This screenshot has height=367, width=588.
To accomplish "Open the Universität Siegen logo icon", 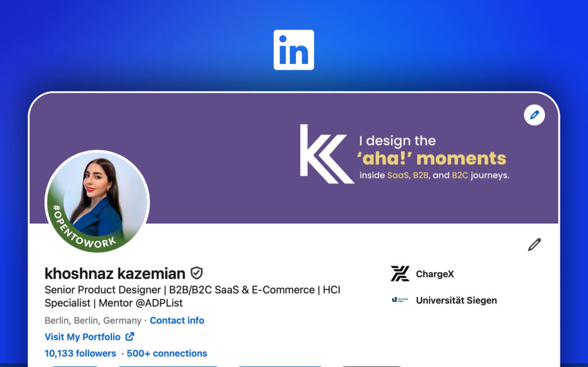I will tap(400, 300).
